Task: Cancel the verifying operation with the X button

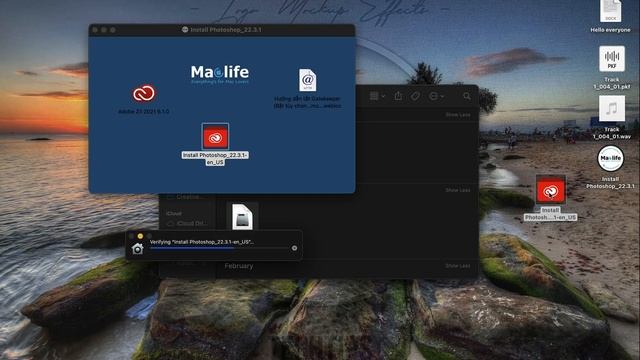Action: pyautogui.click(x=294, y=248)
